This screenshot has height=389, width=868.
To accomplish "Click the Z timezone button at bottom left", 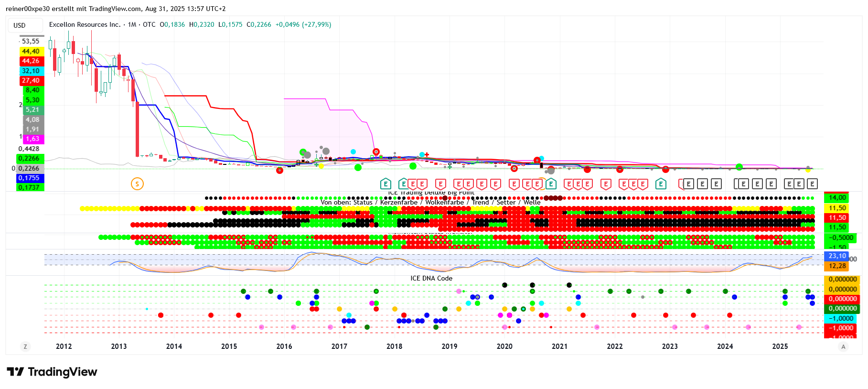I will [25, 346].
